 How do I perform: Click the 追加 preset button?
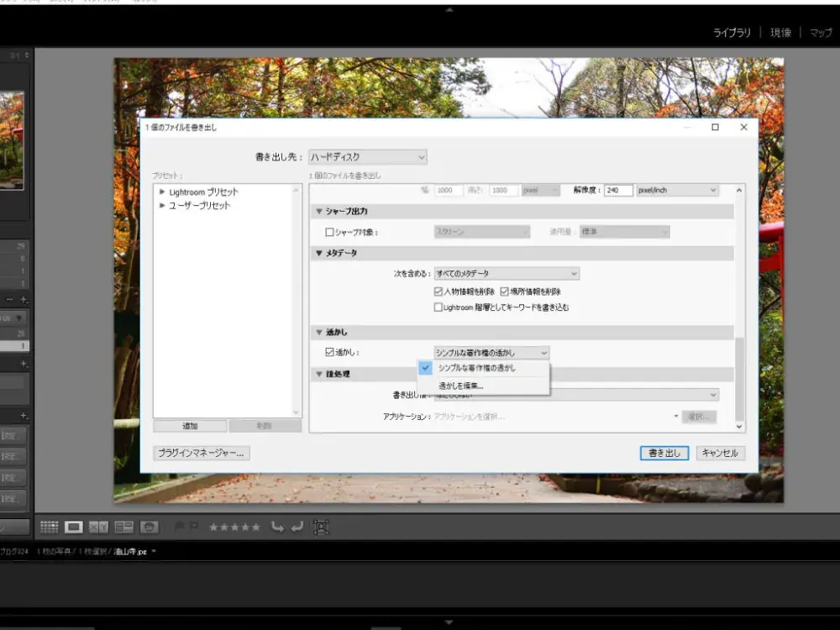click(x=190, y=426)
